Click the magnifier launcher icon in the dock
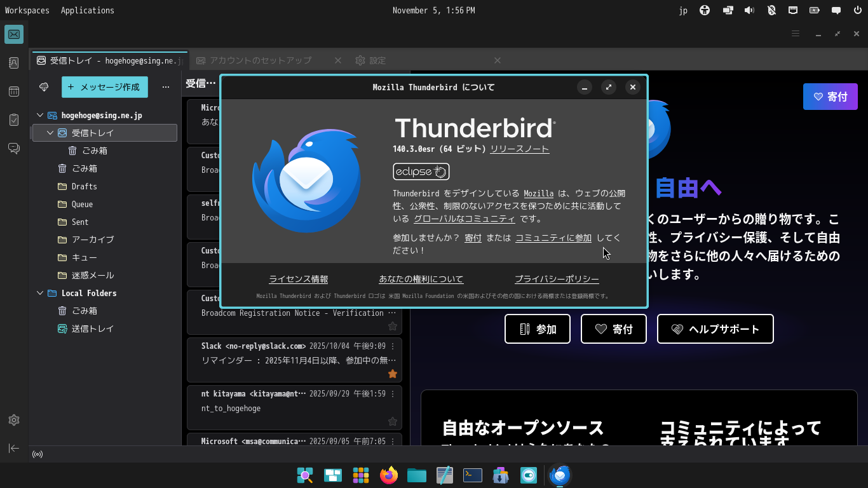Image resolution: width=868 pixels, height=488 pixels. point(305,475)
